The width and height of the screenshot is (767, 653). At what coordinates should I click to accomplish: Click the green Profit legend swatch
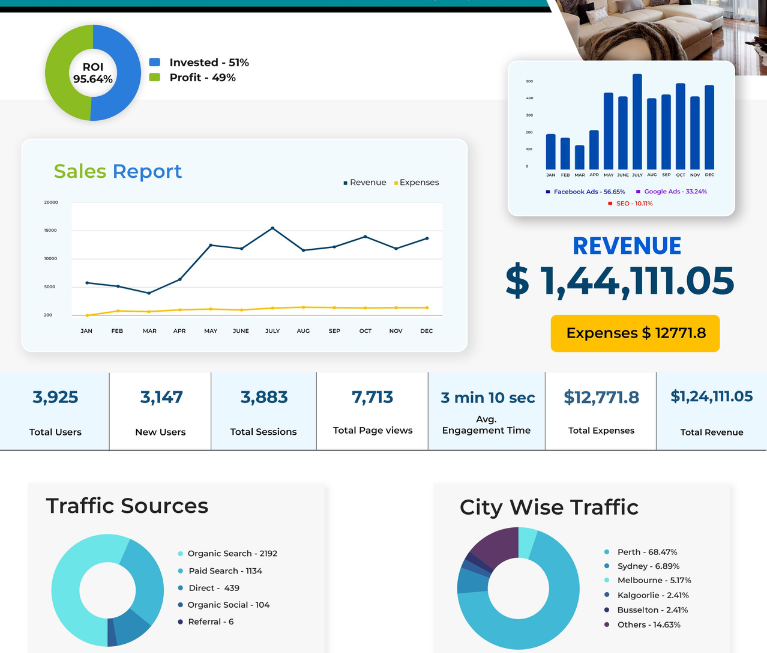[155, 77]
